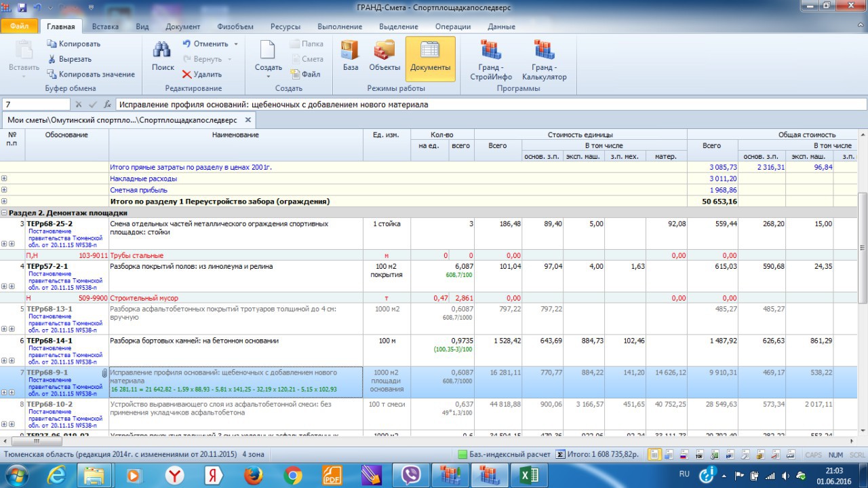Click the red Удалить cross icon
Image resolution: width=868 pixels, height=488 pixels.
187,75
